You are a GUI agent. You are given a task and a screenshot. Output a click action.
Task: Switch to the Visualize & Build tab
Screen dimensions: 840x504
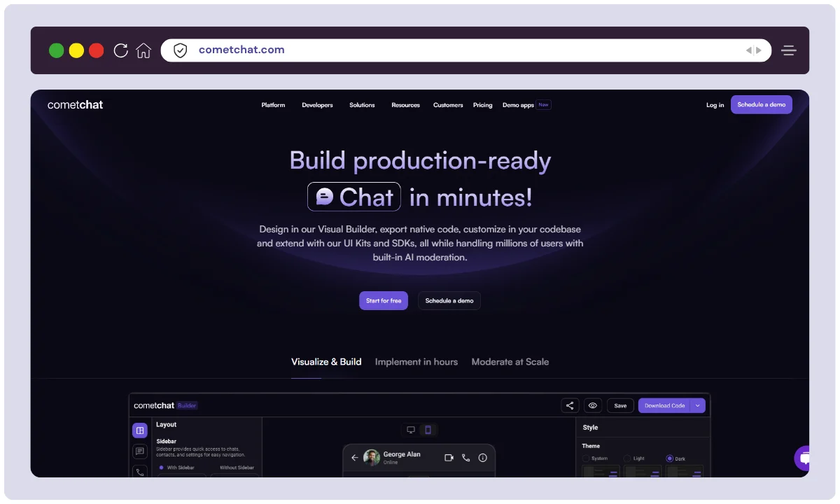(326, 362)
